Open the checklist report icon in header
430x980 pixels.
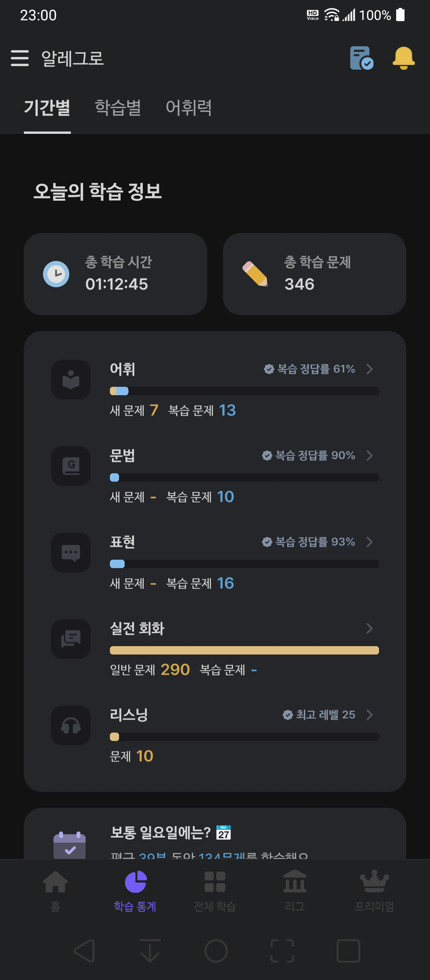[362, 58]
